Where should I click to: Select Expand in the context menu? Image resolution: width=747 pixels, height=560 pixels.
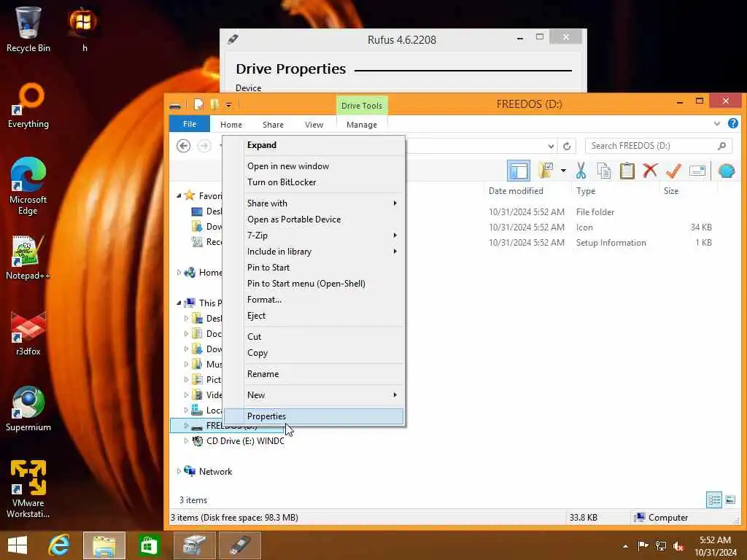(314, 145)
